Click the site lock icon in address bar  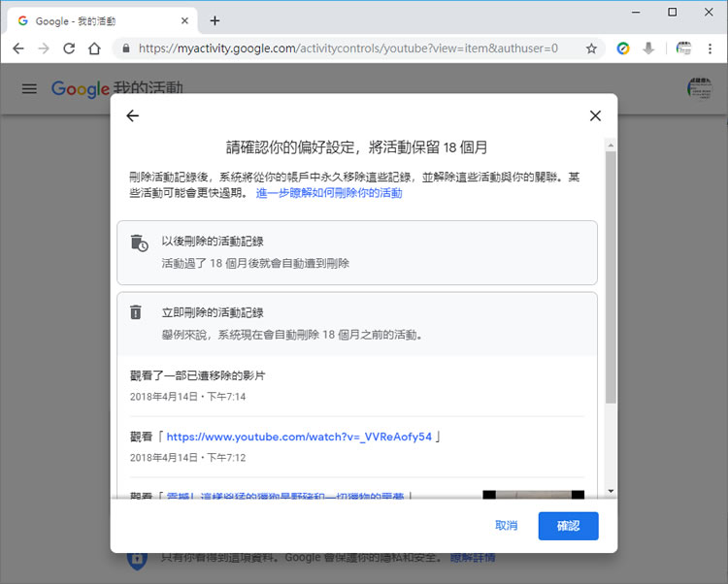(x=126, y=49)
